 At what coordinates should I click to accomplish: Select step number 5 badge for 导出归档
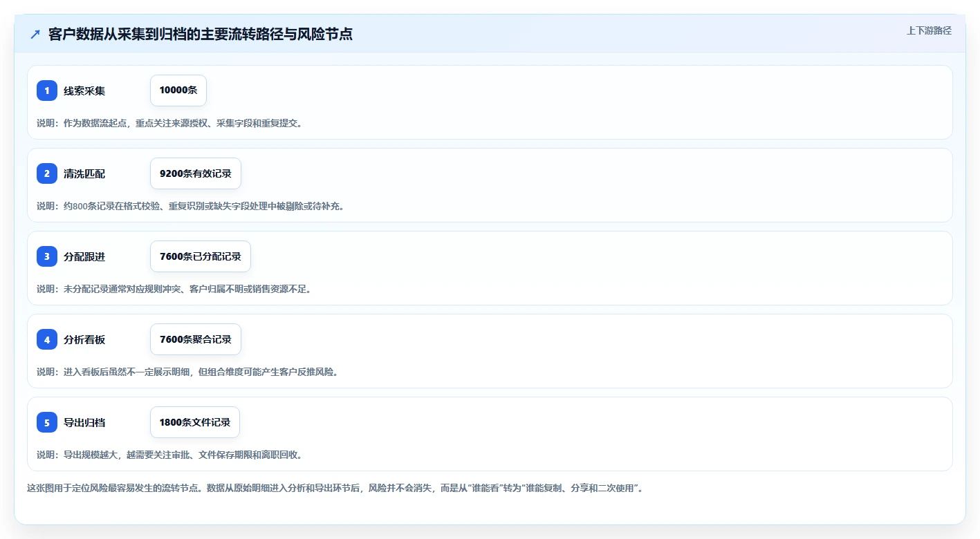click(47, 422)
